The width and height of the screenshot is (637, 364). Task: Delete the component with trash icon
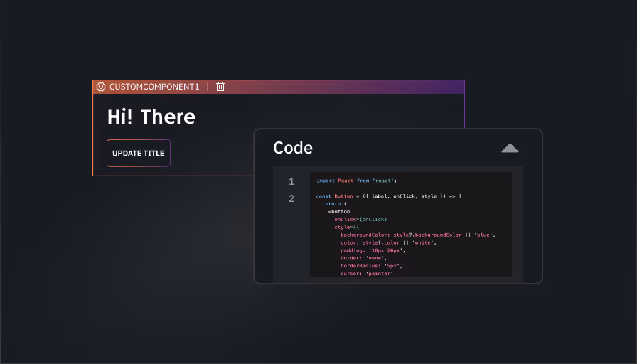click(x=220, y=87)
